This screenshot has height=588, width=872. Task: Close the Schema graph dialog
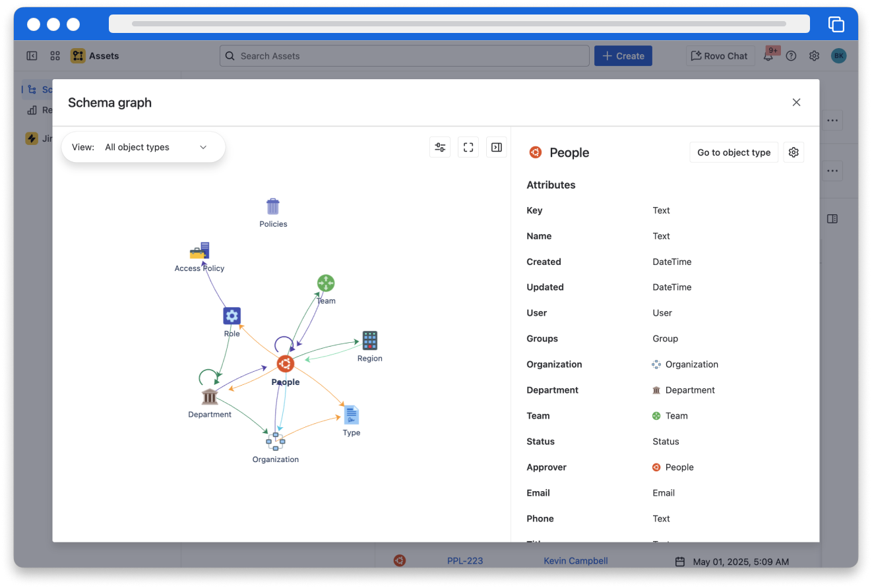tap(796, 102)
